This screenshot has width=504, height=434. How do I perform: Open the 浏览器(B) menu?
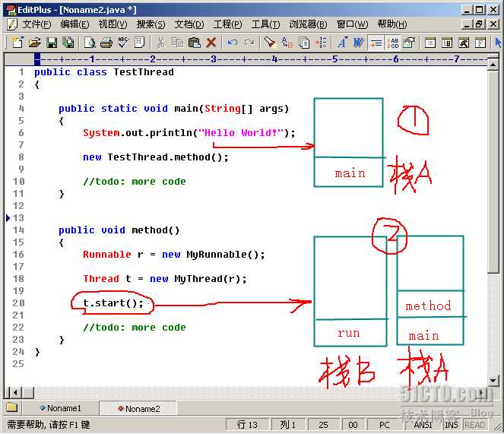coord(308,24)
